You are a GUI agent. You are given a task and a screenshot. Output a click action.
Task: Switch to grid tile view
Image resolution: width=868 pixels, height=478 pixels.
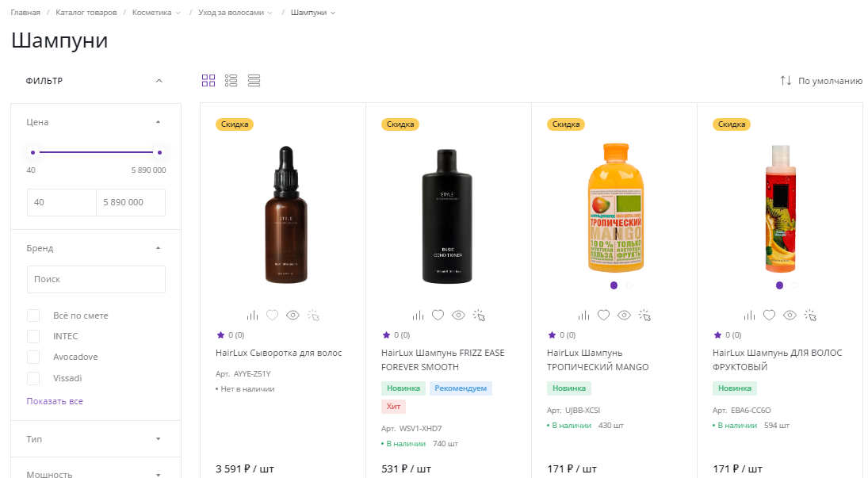[x=208, y=80]
